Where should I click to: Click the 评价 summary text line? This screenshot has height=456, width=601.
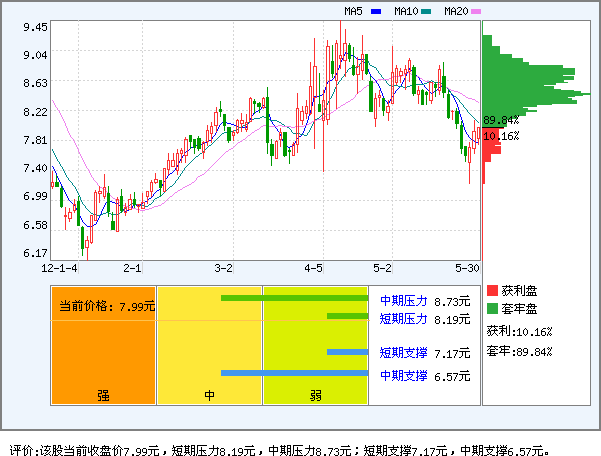pyautogui.click(x=280, y=449)
